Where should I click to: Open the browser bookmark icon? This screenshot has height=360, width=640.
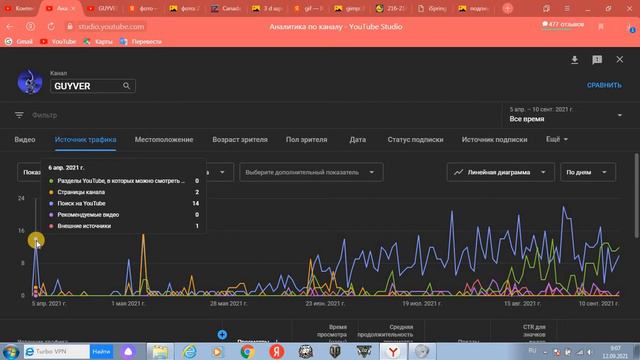click(x=601, y=27)
